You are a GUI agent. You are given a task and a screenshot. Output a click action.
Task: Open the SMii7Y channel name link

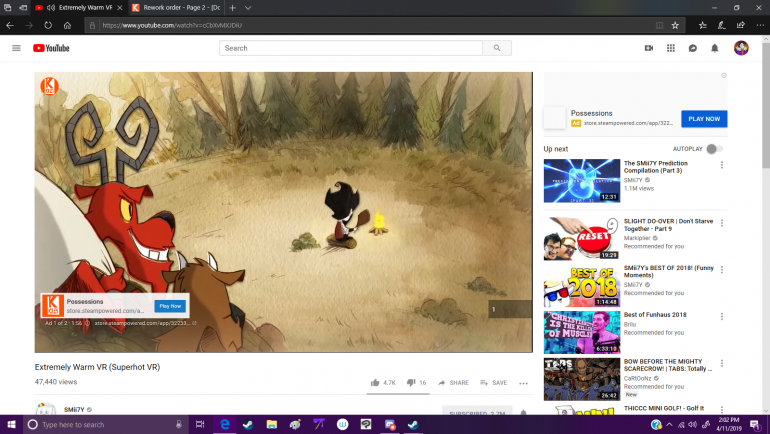click(x=74, y=409)
